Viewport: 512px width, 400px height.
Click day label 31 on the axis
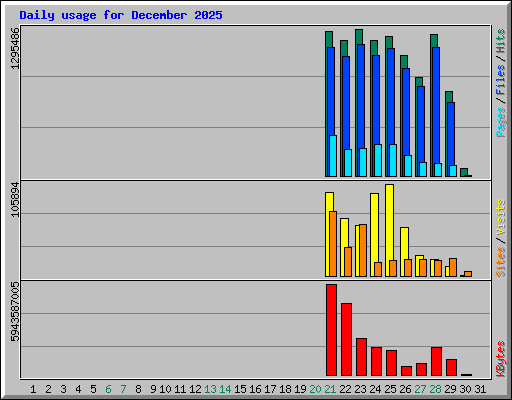pyautogui.click(x=480, y=389)
